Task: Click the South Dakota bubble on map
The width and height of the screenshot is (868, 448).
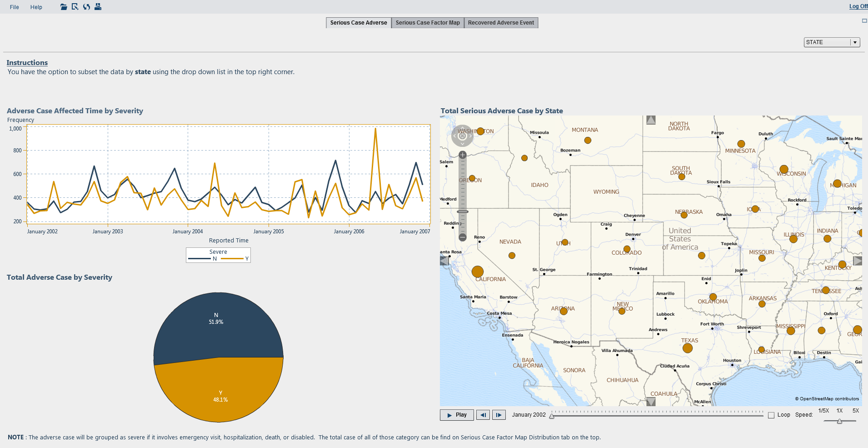Action: click(682, 176)
